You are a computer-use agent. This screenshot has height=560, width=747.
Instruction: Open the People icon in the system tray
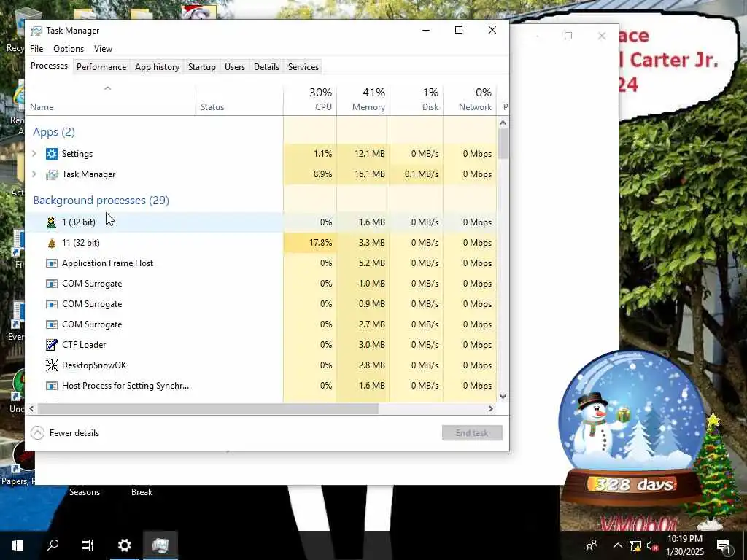click(592, 545)
